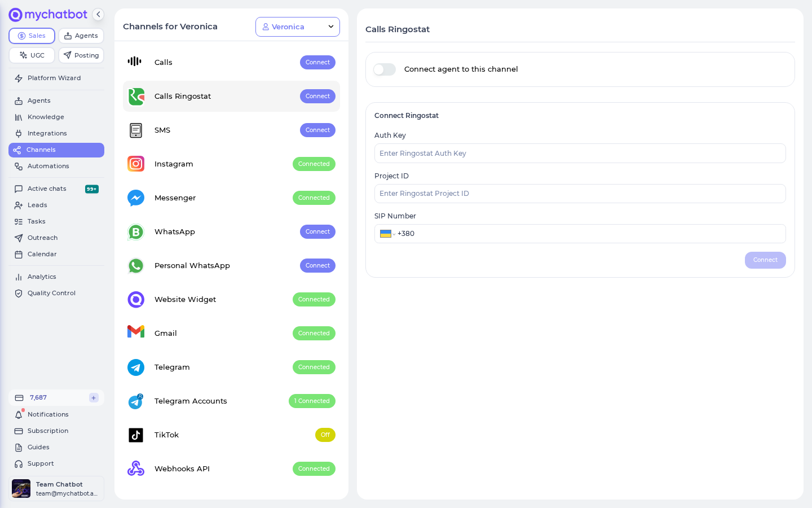812x508 pixels.
Task: Open Tasks section
Action: pos(56,221)
